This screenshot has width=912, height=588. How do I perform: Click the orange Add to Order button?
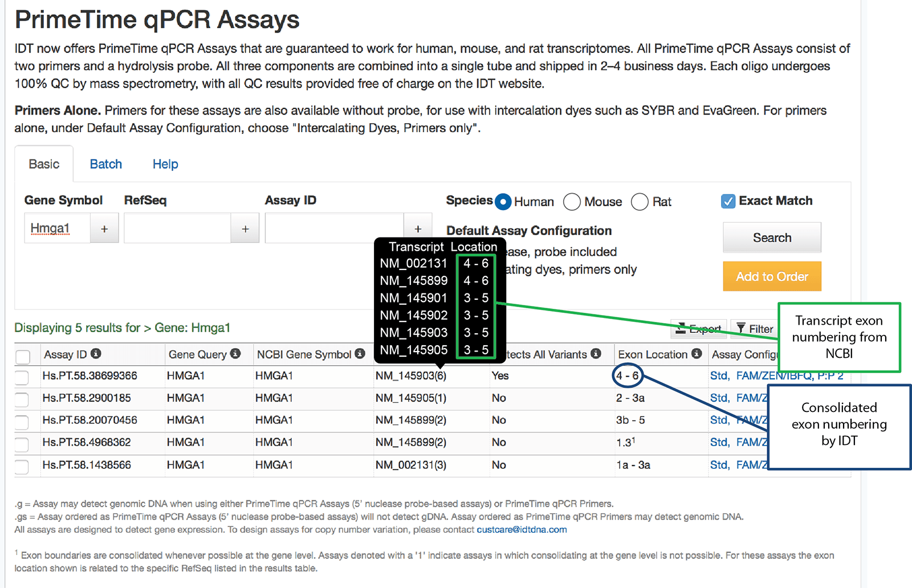click(772, 276)
